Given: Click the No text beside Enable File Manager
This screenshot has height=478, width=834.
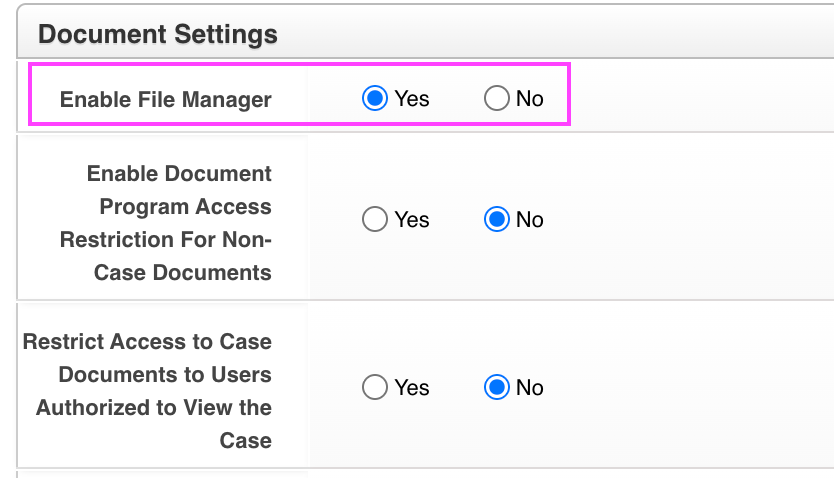Looking at the screenshot, I should coord(530,98).
